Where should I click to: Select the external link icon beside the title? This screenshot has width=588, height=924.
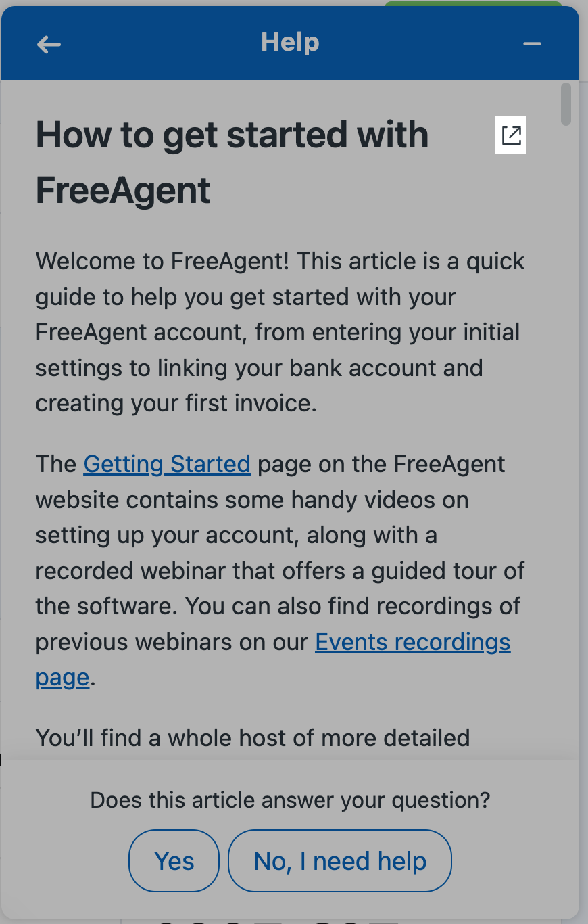click(x=511, y=134)
